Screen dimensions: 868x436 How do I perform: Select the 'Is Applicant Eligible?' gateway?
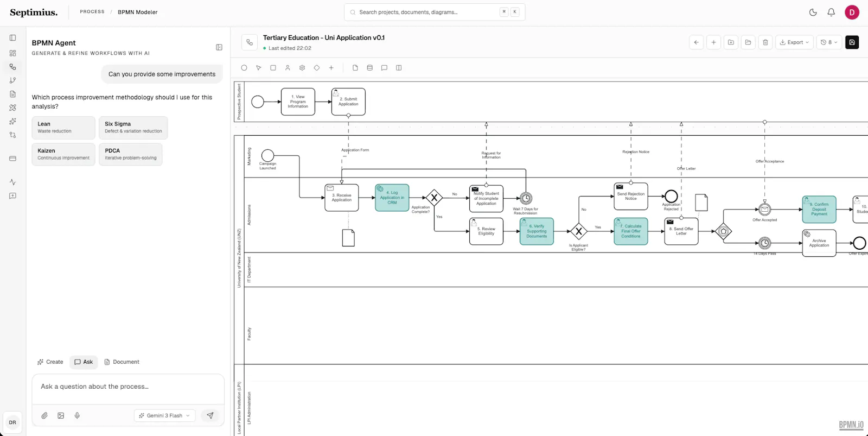click(x=579, y=231)
